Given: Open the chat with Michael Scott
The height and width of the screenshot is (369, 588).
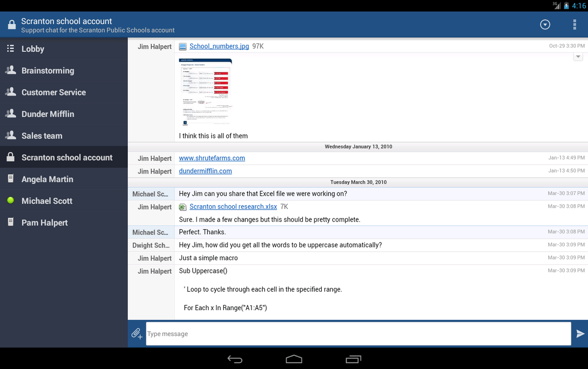Looking at the screenshot, I should click(x=64, y=201).
